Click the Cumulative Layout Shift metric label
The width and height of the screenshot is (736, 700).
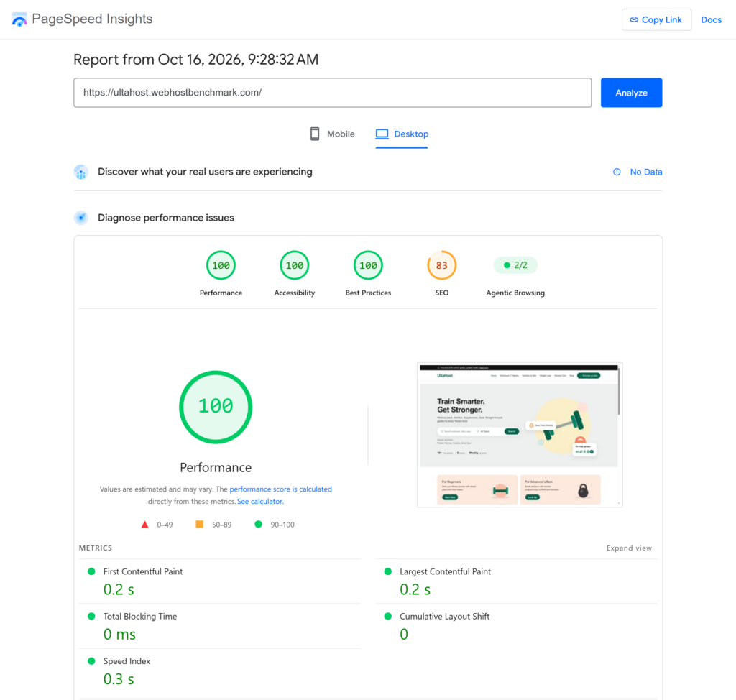444,616
